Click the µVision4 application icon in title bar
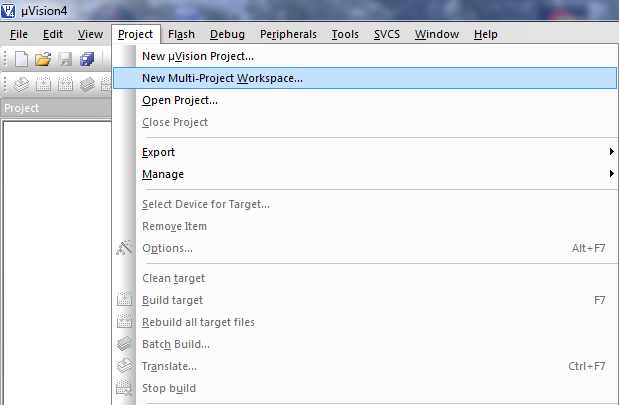The height and width of the screenshot is (405, 619). pos(8,11)
